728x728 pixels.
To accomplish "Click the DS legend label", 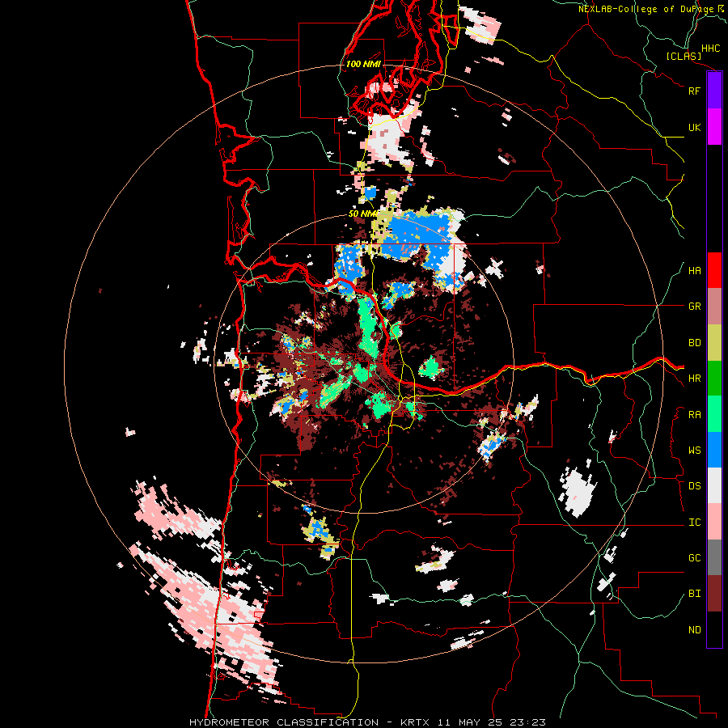I will tap(694, 486).
